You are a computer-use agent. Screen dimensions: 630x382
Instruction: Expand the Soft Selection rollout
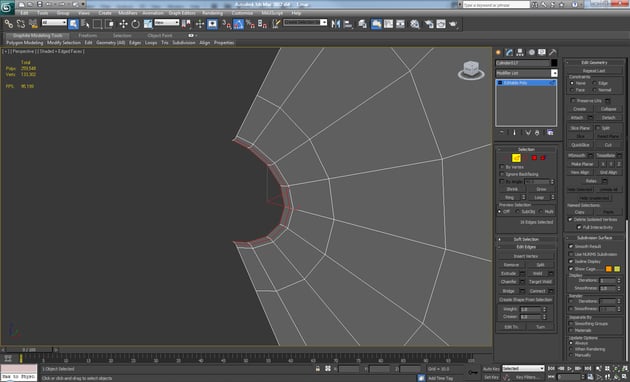[526, 239]
